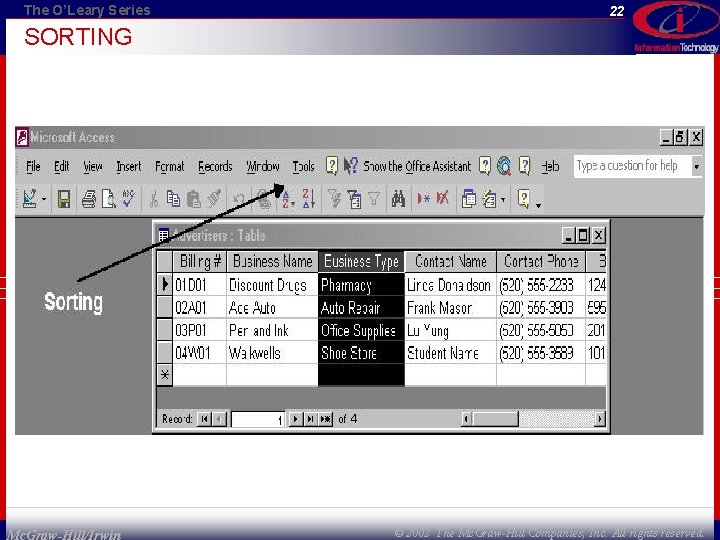The height and width of the screenshot is (540, 720).
Task: Click the New Record icon
Action: pyautogui.click(x=423, y=199)
